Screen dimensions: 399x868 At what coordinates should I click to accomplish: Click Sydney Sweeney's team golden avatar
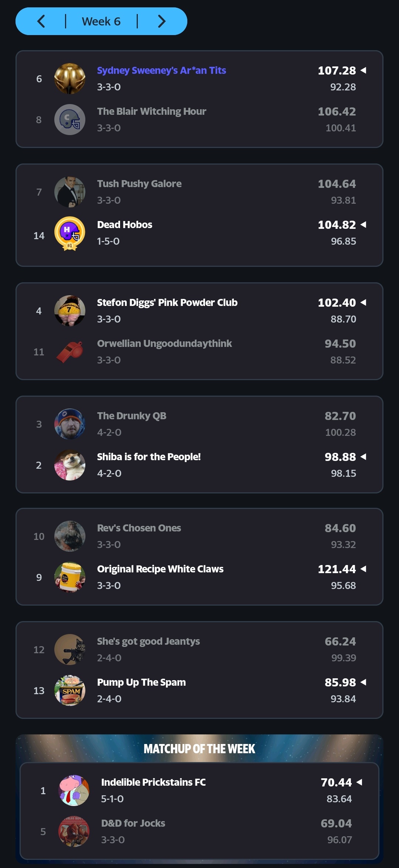tap(70, 79)
